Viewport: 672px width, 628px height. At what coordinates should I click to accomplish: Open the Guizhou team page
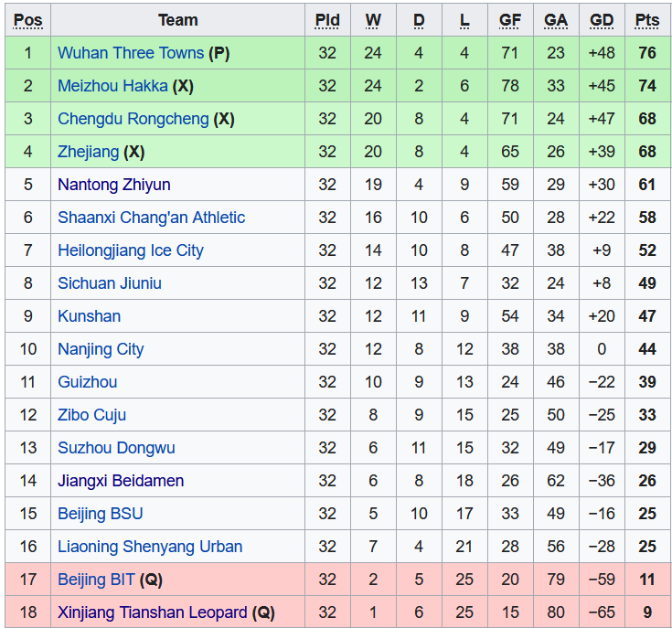[87, 382]
